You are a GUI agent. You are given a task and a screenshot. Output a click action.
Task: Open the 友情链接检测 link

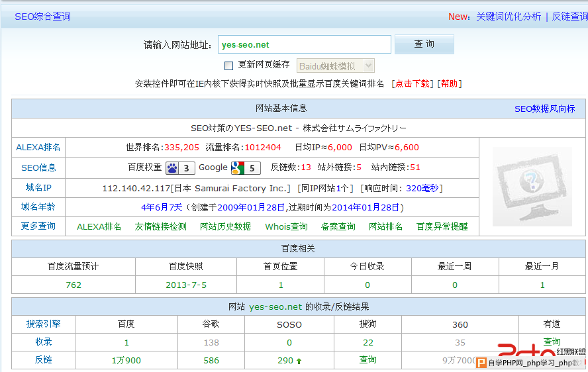point(160,226)
